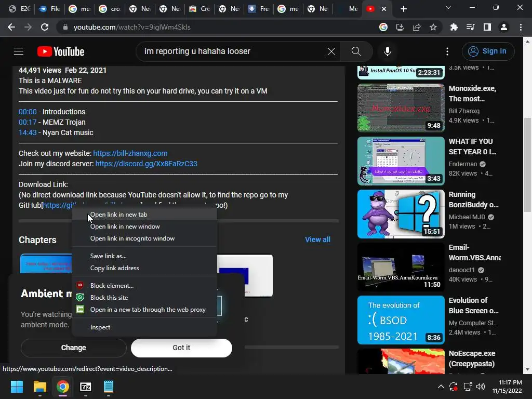The image size is (532, 399).
Task: Open the Chrome extensions puzzle icon
Action: pos(454,27)
